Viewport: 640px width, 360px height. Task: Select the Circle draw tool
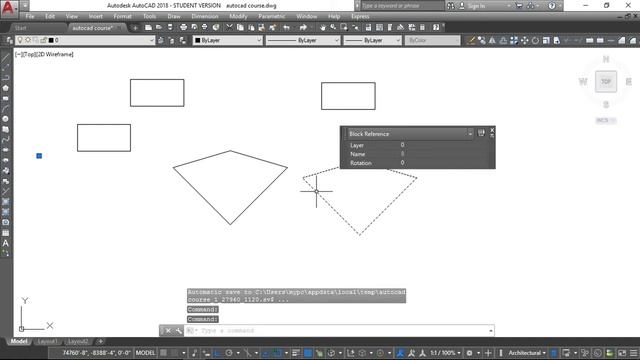5,119
